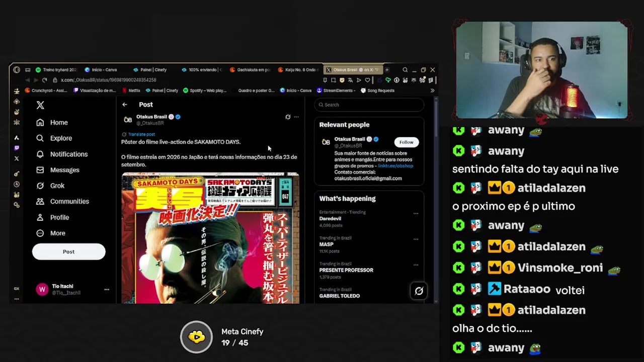This screenshot has height=362, width=644.
Task: Click the heart bookmark icon
Action: tap(367, 80)
